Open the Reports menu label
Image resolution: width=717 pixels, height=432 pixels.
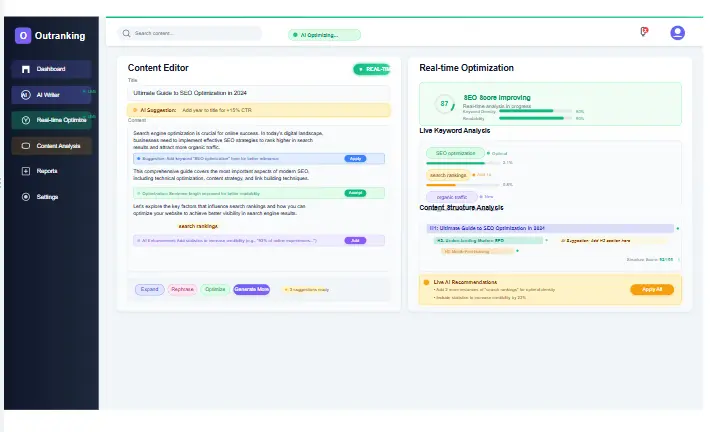click(47, 171)
